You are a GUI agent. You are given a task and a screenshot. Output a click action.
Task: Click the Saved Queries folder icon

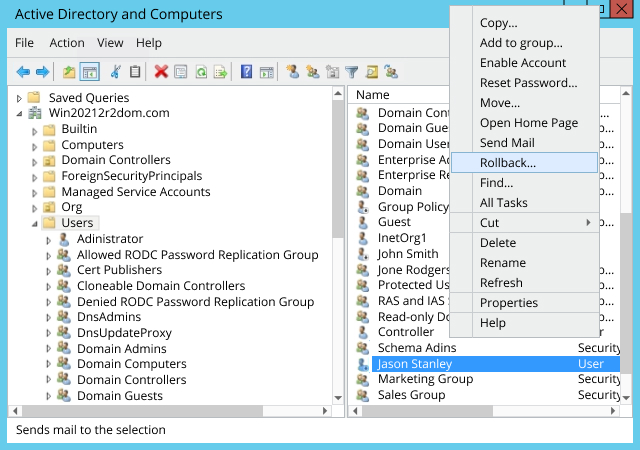tap(34, 98)
